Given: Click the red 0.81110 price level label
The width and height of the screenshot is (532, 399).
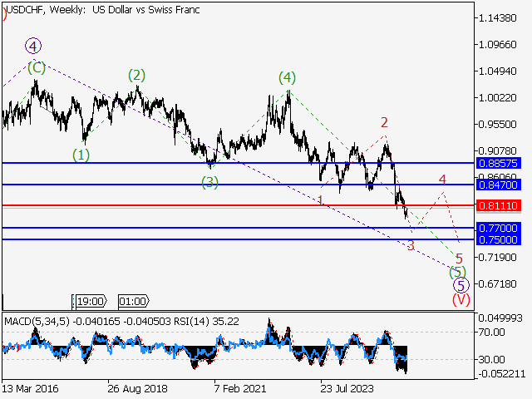Looking at the screenshot, I should 499,205.
